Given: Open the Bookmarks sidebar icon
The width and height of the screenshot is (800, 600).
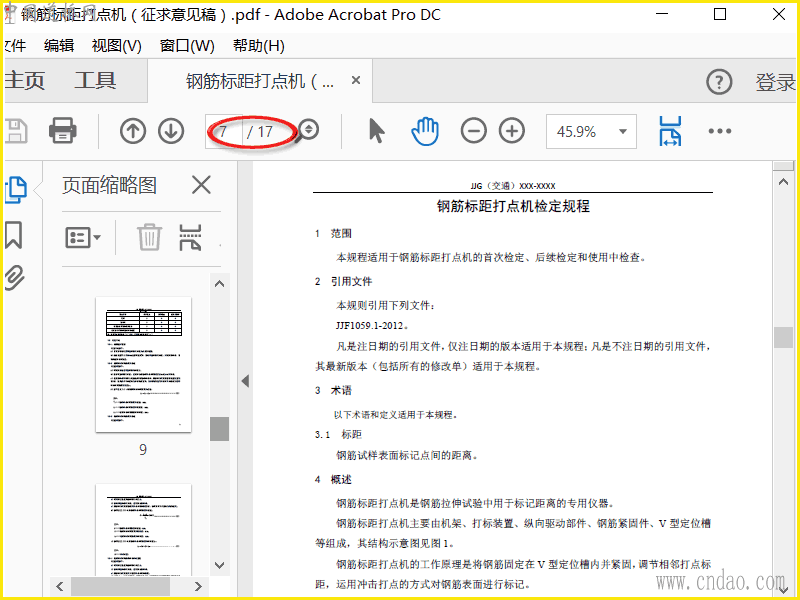Looking at the screenshot, I should click(14, 235).
